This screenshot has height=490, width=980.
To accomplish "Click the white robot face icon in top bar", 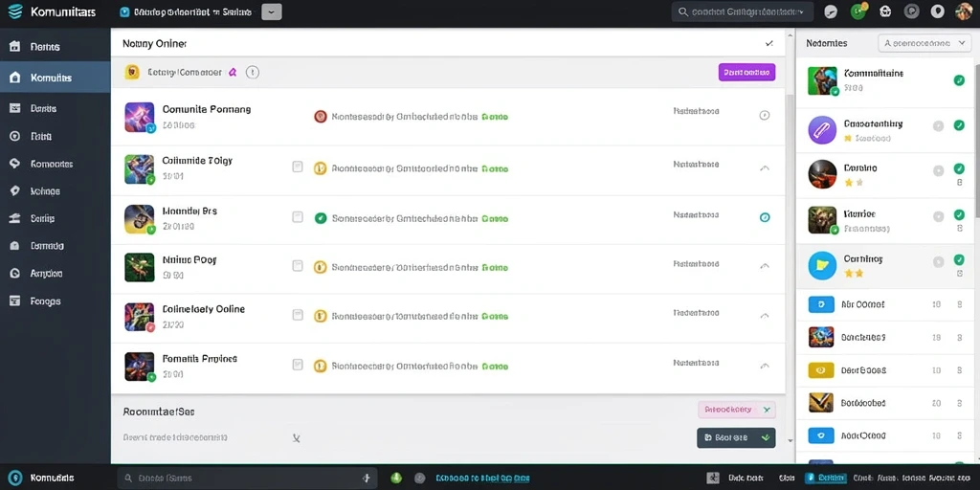I will point(885,11).
